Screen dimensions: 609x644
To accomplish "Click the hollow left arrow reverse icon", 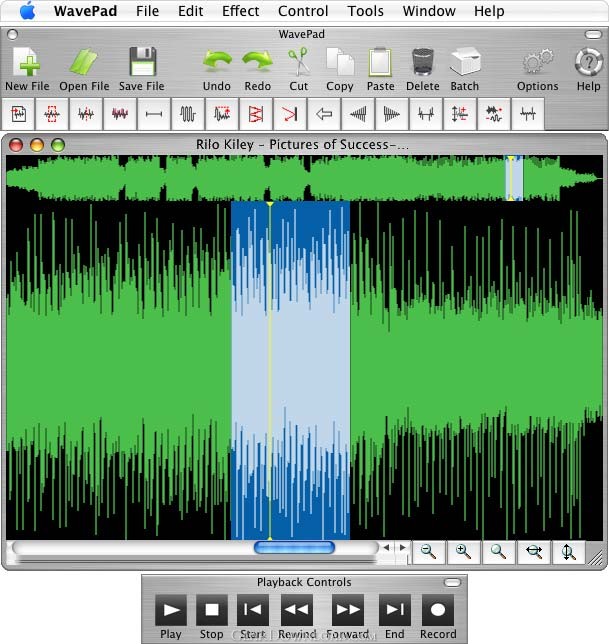I will [x=324, y=114].
